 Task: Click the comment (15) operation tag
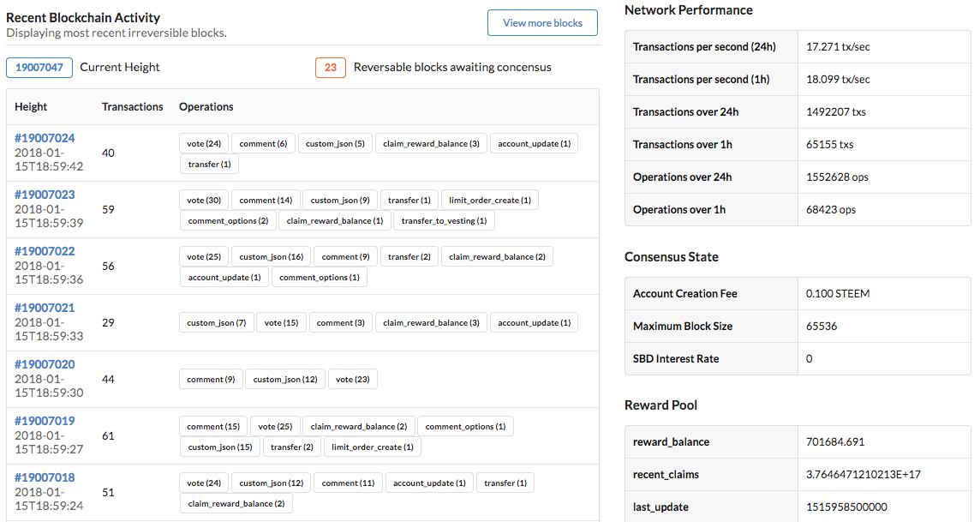point(213,426)
